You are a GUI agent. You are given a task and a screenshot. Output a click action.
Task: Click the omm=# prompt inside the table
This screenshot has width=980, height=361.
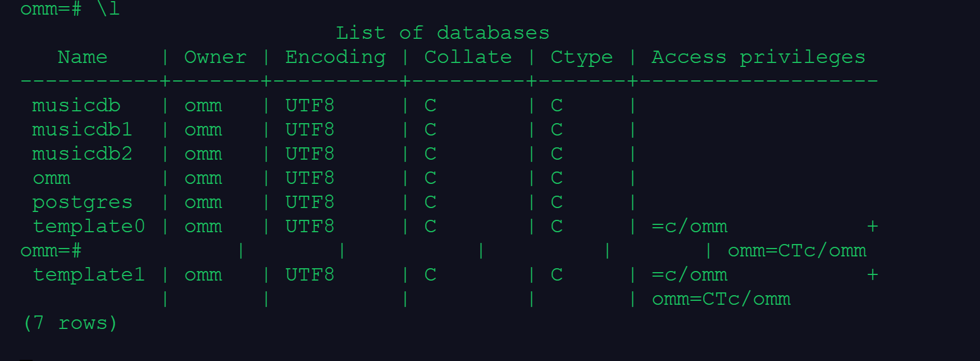click(51, 251)
